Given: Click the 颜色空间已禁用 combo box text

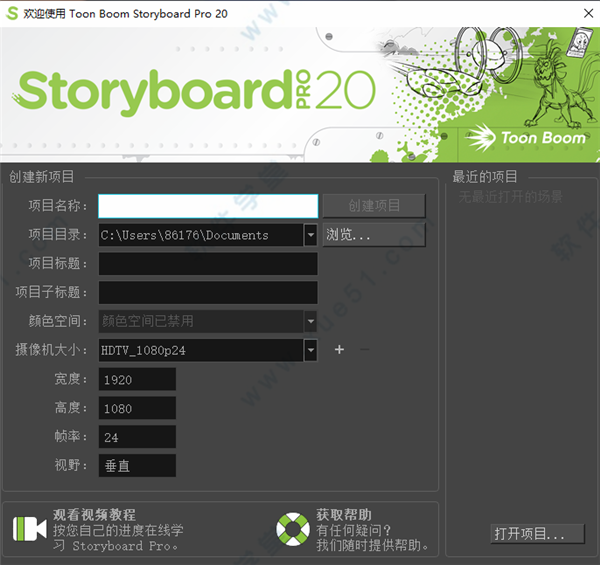Looking at the screenshot, I should 148,321.
